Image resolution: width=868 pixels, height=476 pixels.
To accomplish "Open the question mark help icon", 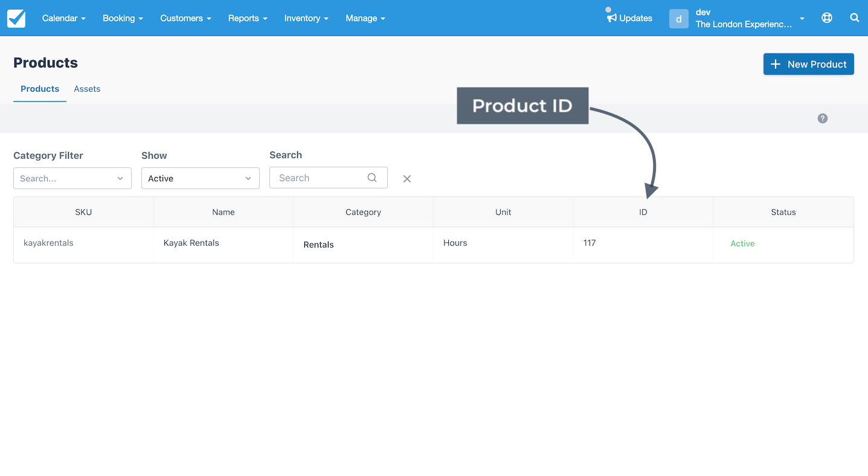I will click(823, 118).
